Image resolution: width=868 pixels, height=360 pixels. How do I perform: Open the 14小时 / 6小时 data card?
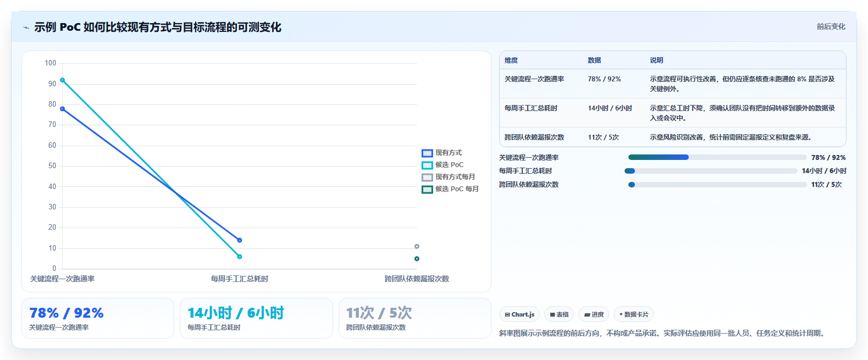[256, 318]
